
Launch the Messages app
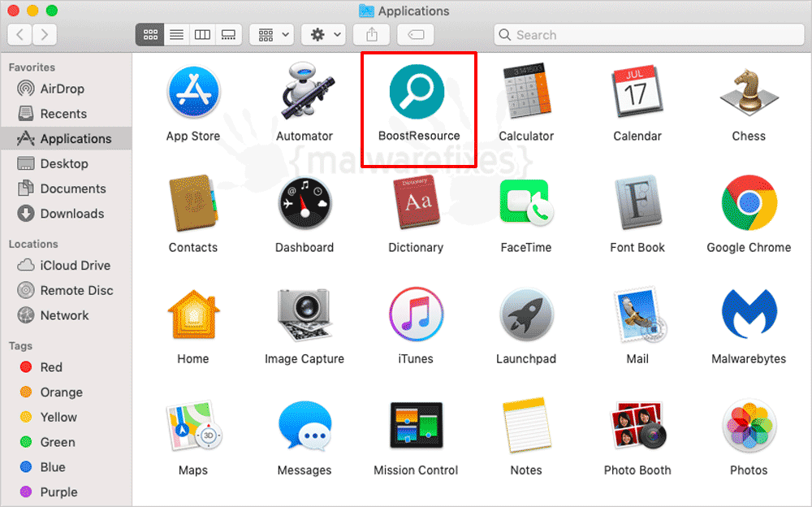click(304, 426)
